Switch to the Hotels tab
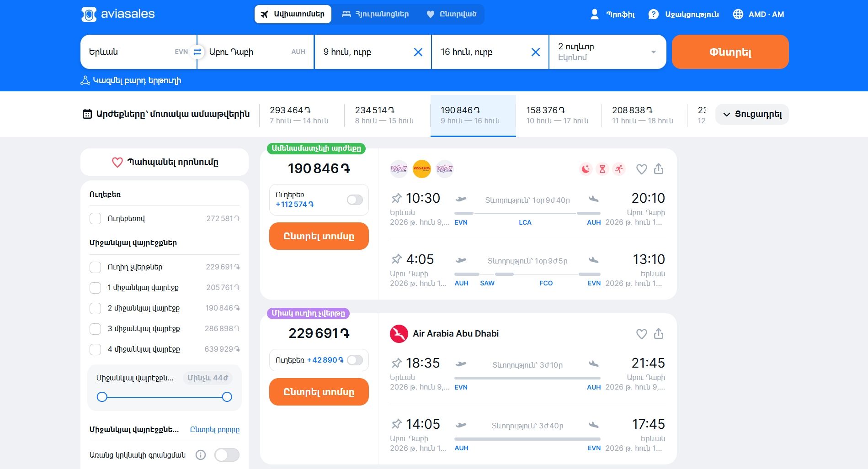This screenshot has height=469, width=868. pos(375,14)
